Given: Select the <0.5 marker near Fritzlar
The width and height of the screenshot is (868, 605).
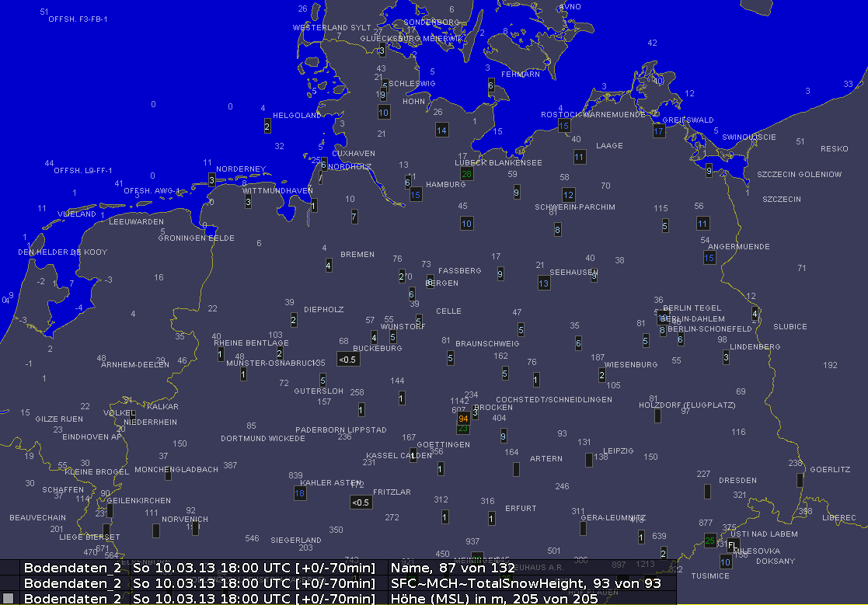Looking at the screenshot, I should click(x=361, y=502).
